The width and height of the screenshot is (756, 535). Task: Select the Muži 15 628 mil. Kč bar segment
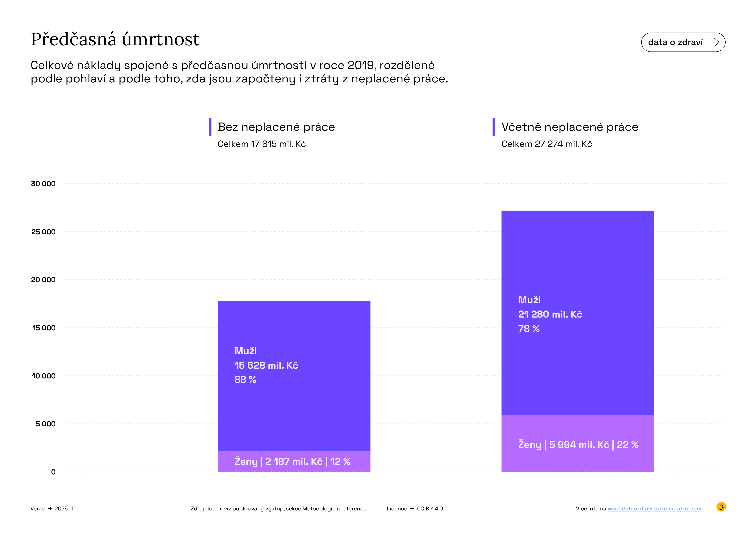point(294,376)
